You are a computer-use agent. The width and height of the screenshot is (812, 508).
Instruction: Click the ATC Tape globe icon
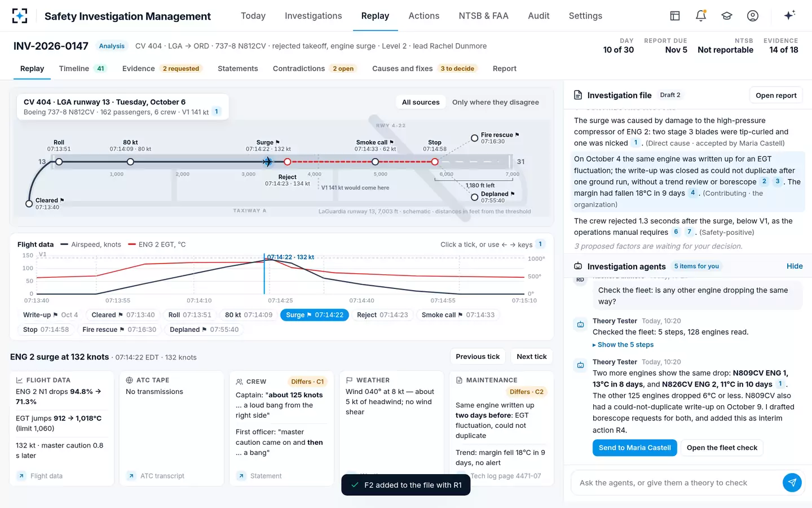coord(130,380)
